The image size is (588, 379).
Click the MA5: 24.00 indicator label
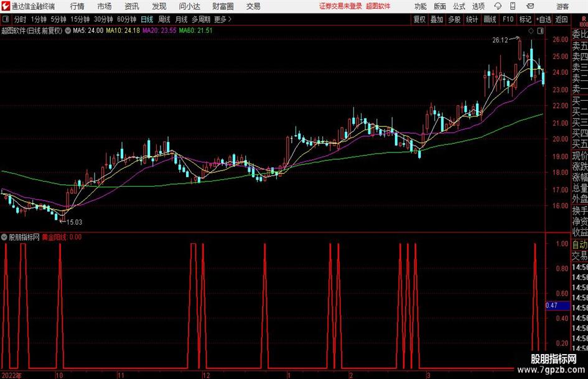(88, 30)
